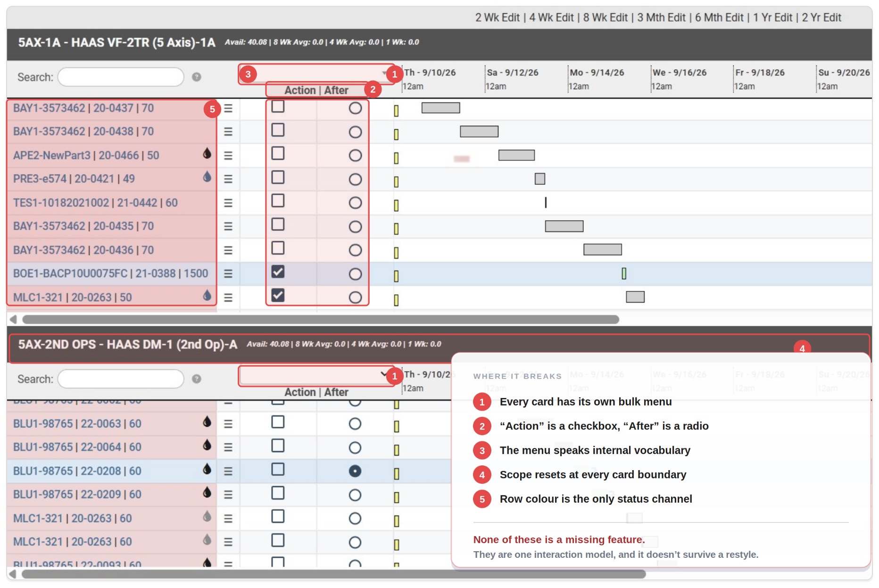
Task: Uncheck the Action box for MLC1-321 20-0263 50
Action: (x=278, y=296)
